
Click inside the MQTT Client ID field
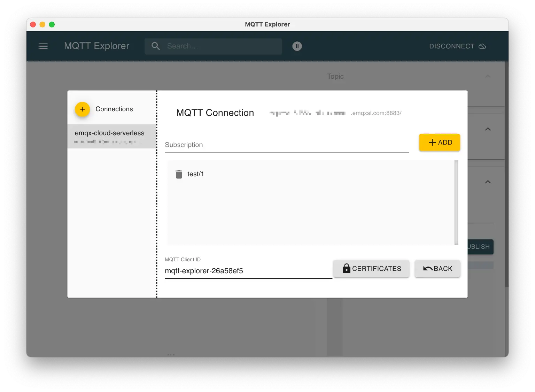coord(247,271)
